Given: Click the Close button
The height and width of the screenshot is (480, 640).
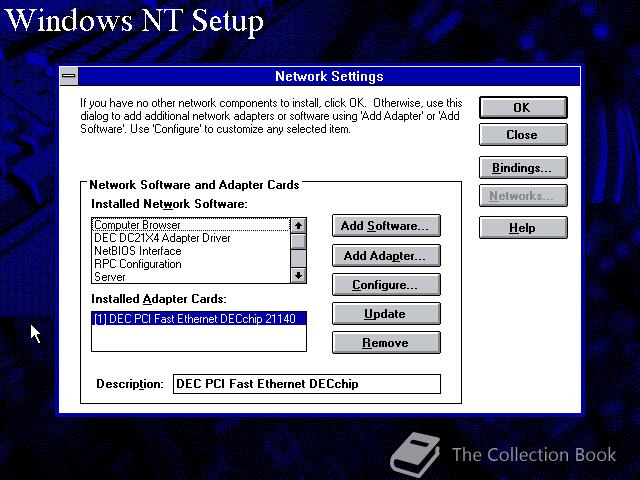Looking at the screenshot, I should point(523,135).
